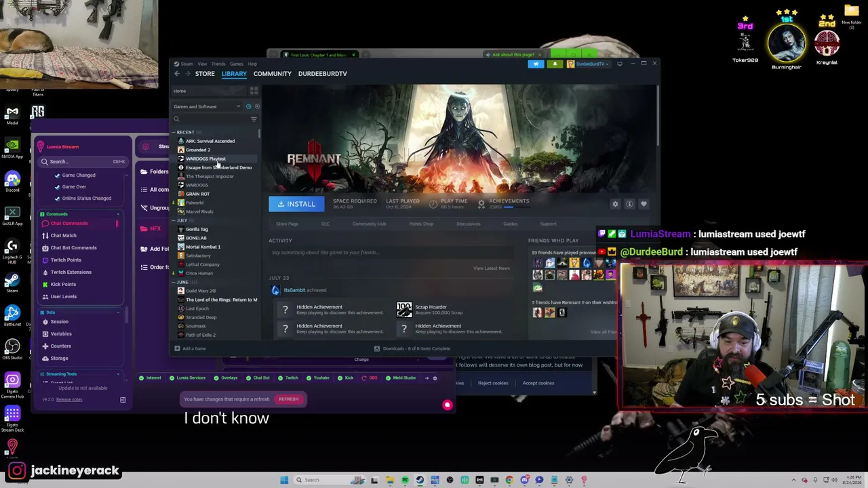Open Steam announcements megaphone button

536,64
